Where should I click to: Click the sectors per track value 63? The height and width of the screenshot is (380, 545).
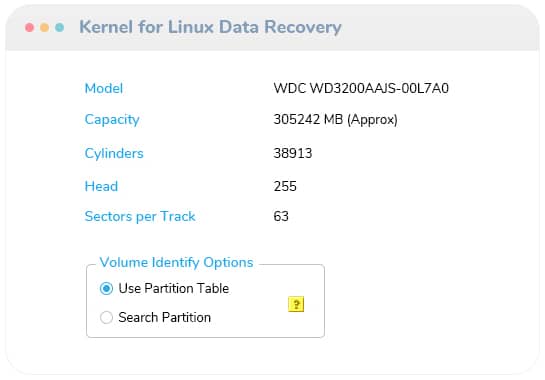point(281,216)
